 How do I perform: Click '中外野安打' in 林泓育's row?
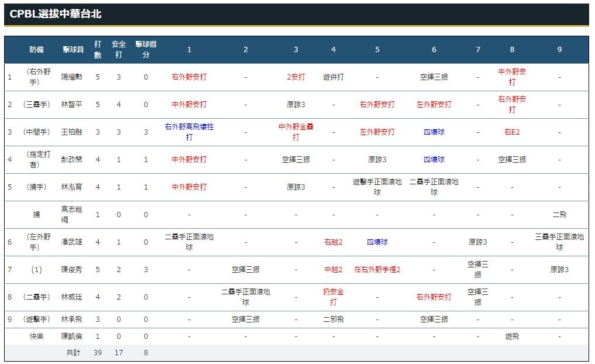click(x=189, y=187)
